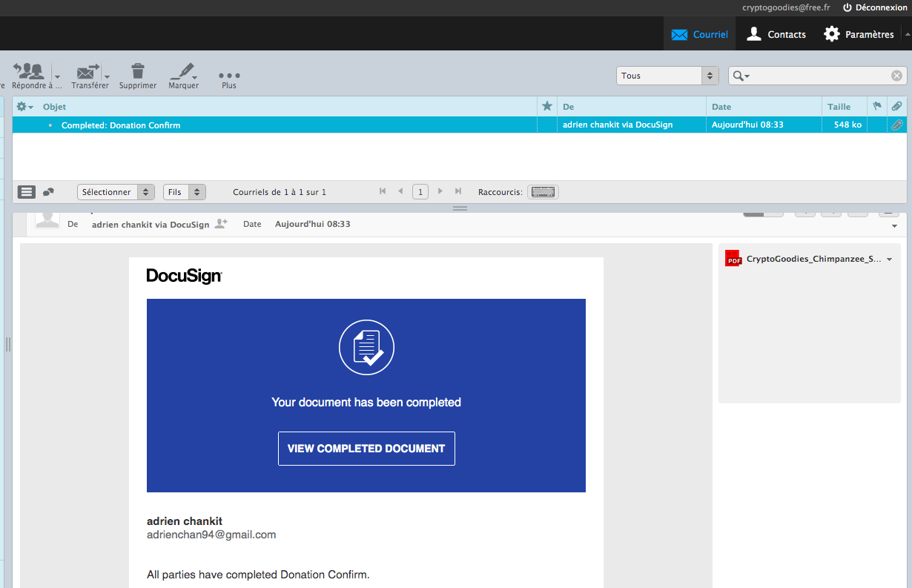
Task: Open the Raccourcis keyboard shortcuts button
Action: click(x=543, y=192)
